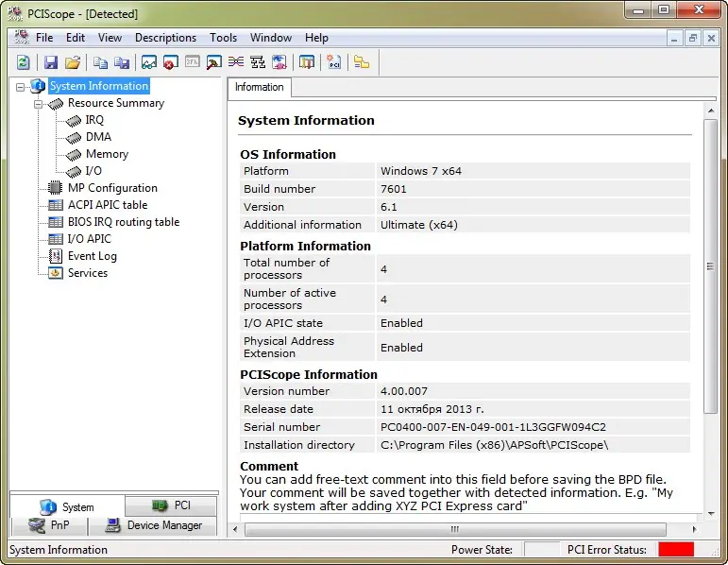Open the Services tree item
This screenshot has width=728, height=565.
click(x=88, y=273)
